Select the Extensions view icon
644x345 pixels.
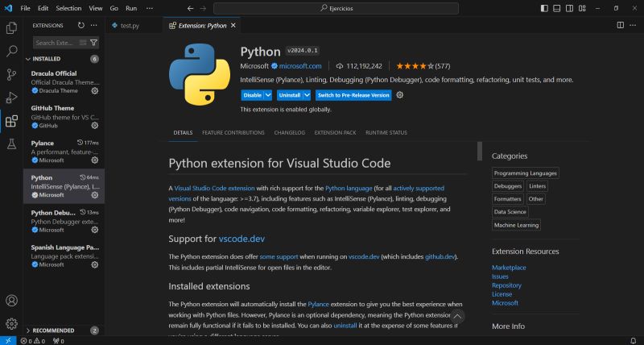point(11,121)
